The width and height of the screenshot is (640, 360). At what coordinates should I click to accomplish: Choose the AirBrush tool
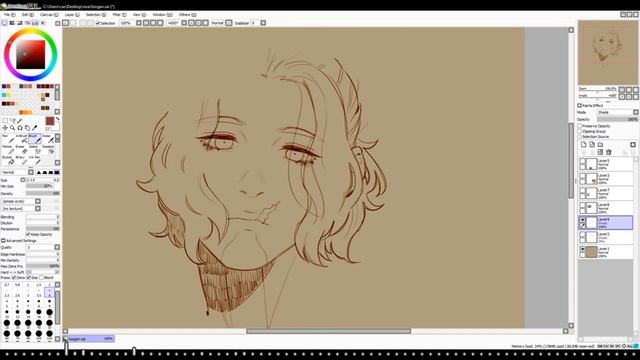tap(21, 139)
